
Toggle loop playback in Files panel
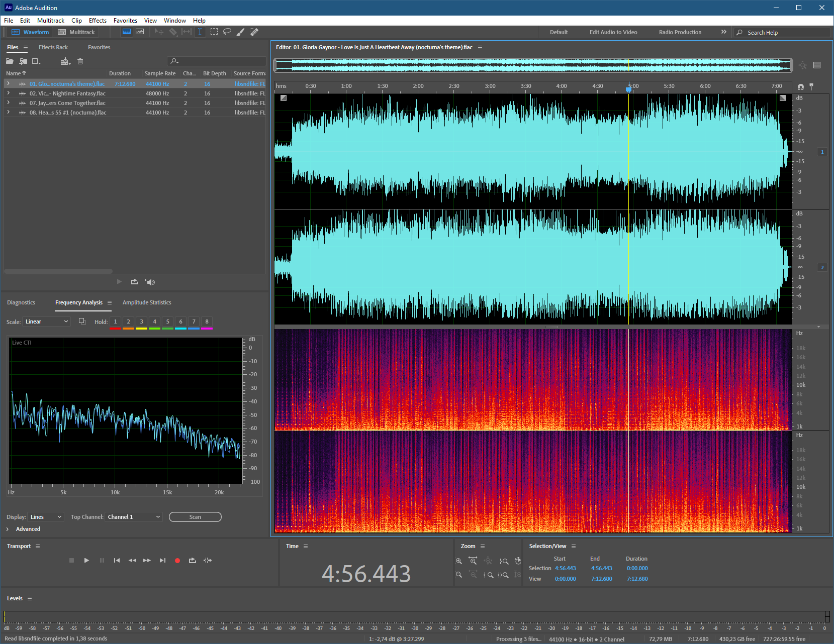pyautogui.click(x=134, y=282)
